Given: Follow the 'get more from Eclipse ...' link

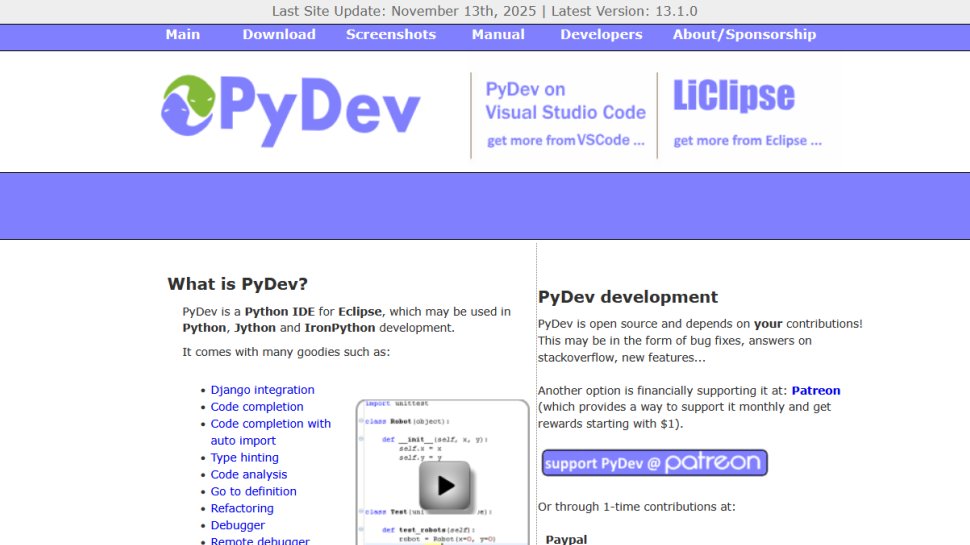Looking at the screenshot, I should point(747,141).
